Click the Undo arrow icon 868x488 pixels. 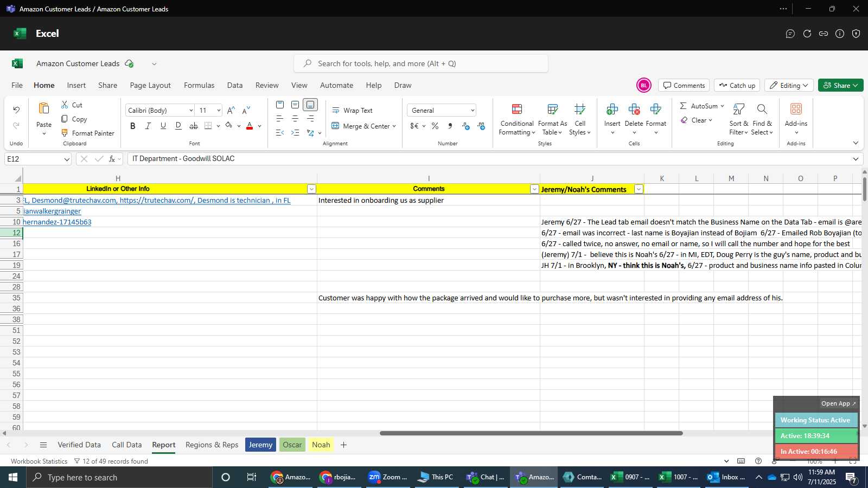[x=16, y=110]
